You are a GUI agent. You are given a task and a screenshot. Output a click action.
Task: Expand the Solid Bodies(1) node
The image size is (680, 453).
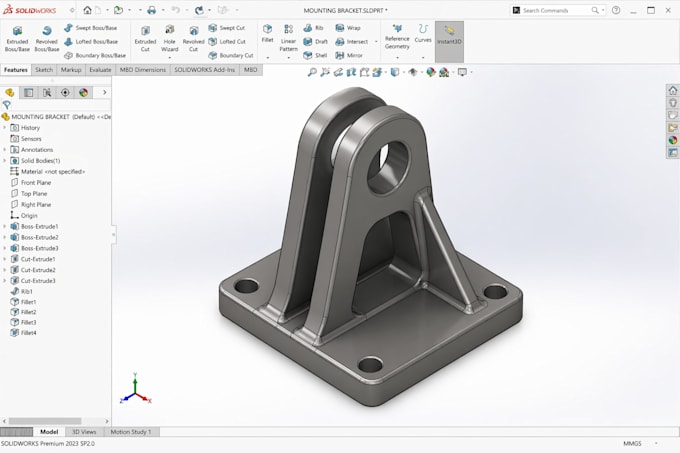click(5, 160)
